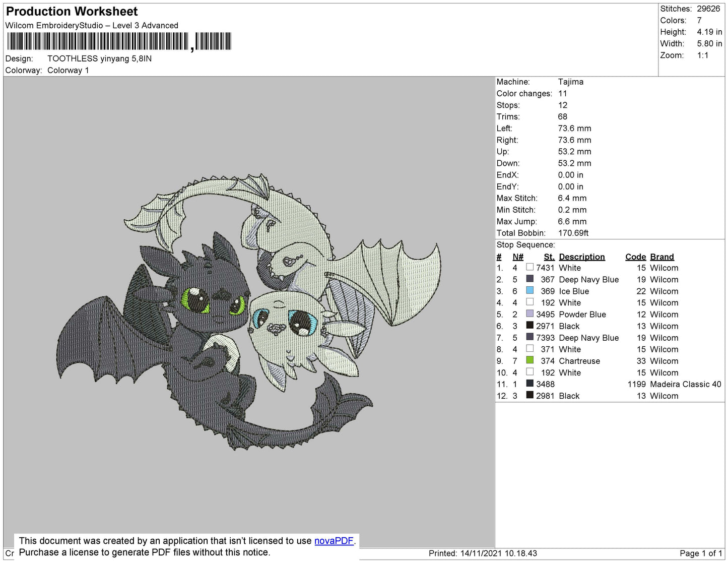
Task: Click the St. column header
Action: 549,257
